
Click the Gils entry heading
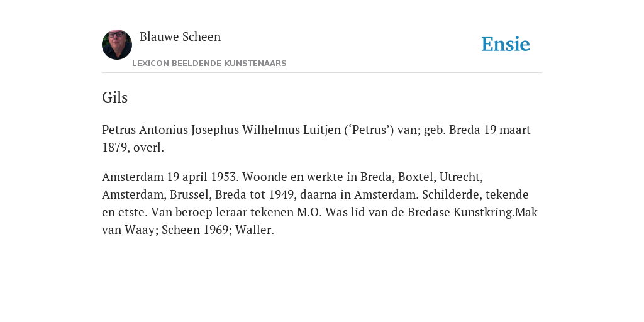[114, 97]
